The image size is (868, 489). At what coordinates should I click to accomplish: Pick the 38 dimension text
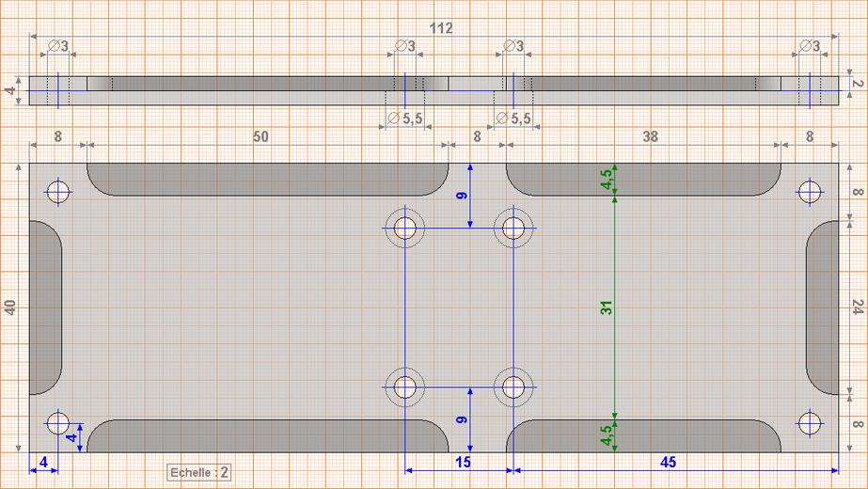coord(650,136)
